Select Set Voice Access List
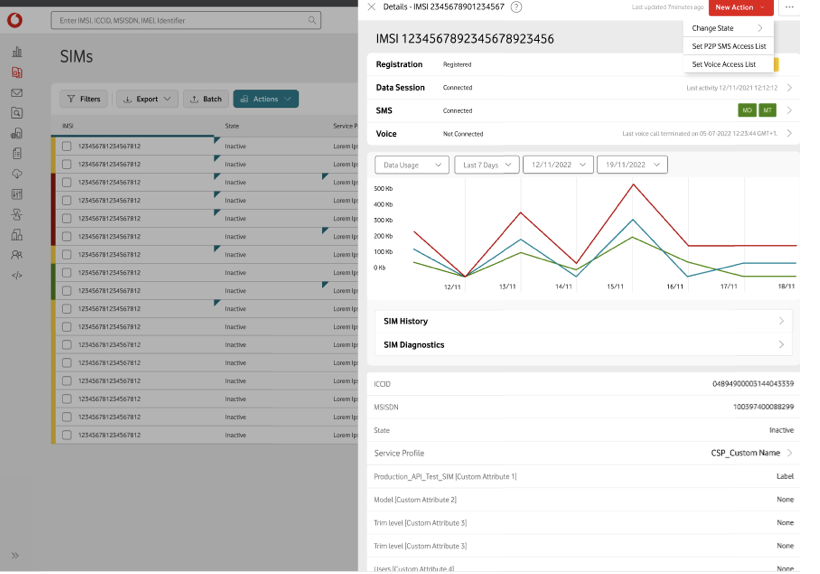820x574 pixels. [x=728, y=64]
